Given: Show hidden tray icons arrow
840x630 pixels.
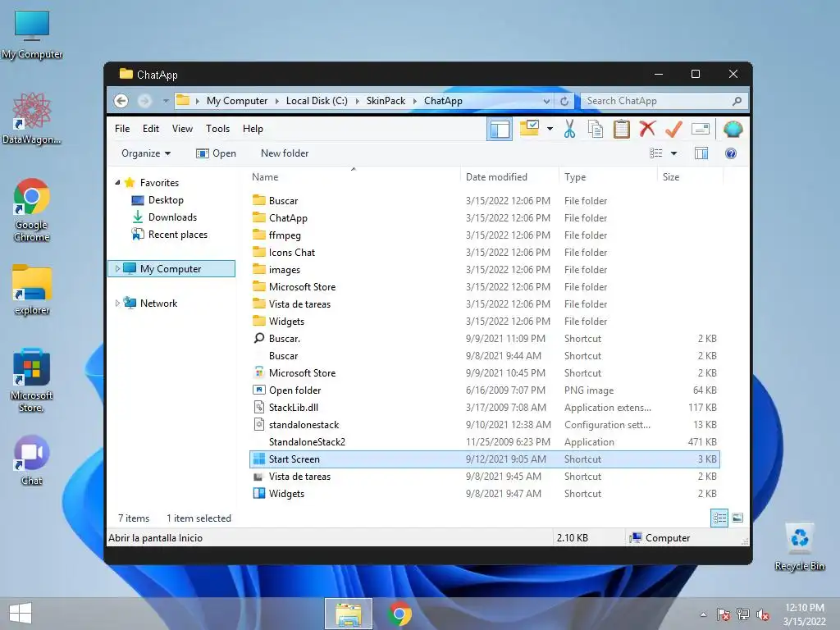Looking at the screenshot, I should click(x=703, y=614).
